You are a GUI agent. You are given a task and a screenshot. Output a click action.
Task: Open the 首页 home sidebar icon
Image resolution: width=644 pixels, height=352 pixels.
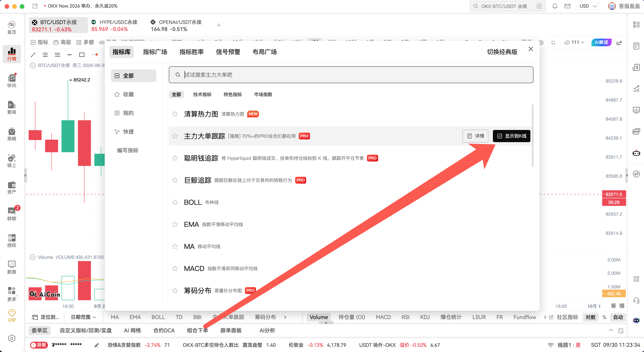click(12, 28)
